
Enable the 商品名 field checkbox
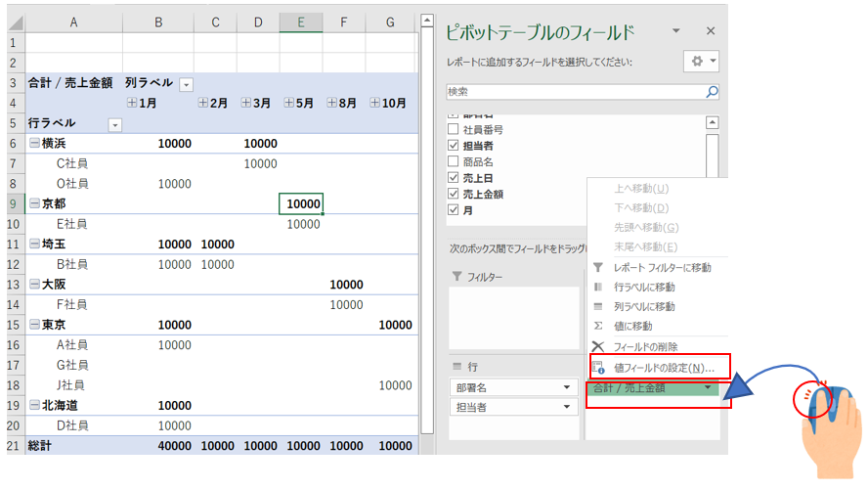(x=453, y=161)
